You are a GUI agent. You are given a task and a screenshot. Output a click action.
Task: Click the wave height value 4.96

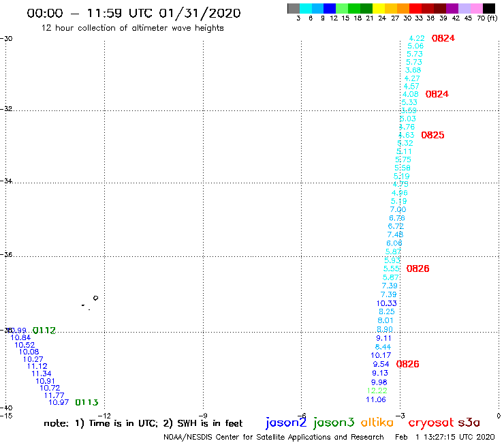(x=400, y=193)
